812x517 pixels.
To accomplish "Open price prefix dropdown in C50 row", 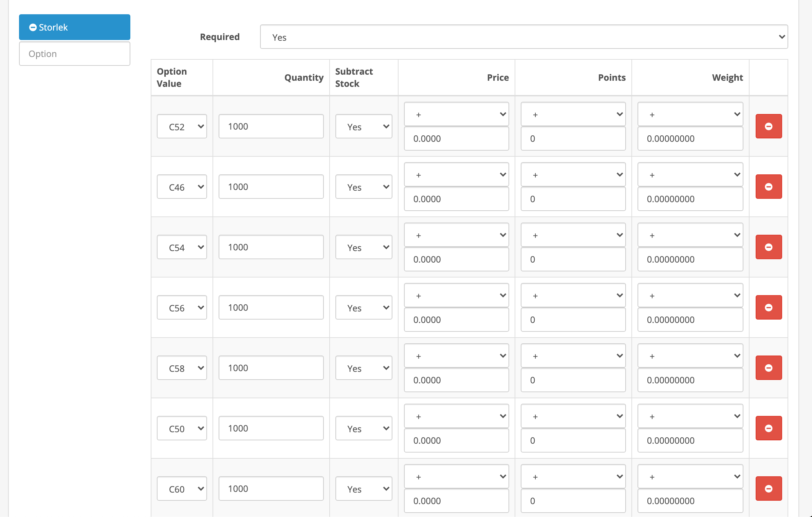I will point(457,416).
